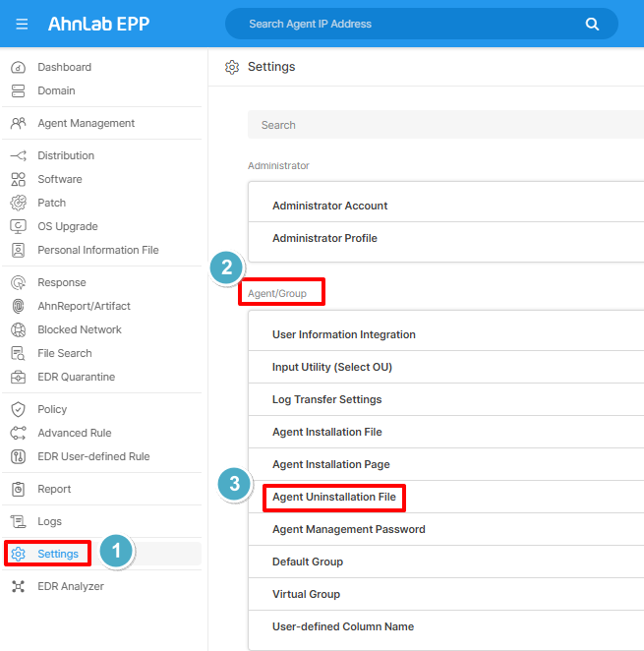Open the Software menu item
The height and width of the screenshot is (651, 644).
point(60,179)
